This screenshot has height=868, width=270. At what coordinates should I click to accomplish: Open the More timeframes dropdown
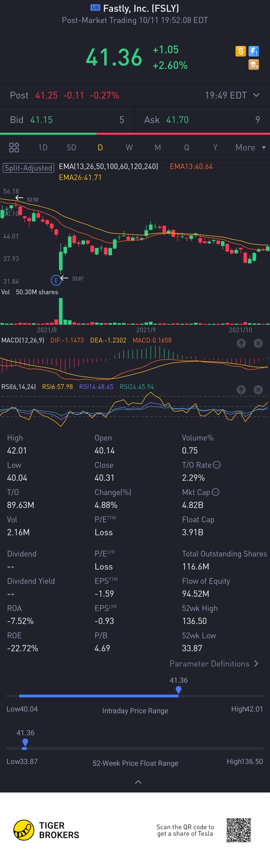click(x=251, y=147)
